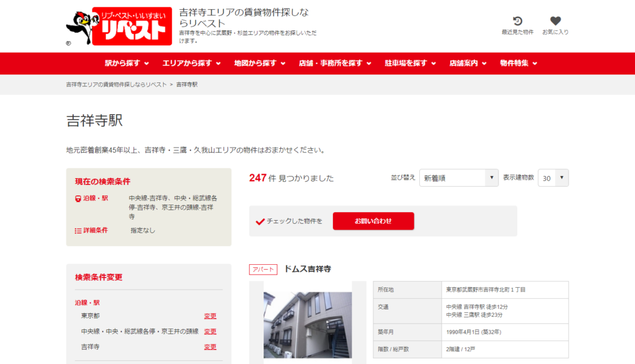Click the アパート tag badge
635x364 pixels.
click(263, 270)
